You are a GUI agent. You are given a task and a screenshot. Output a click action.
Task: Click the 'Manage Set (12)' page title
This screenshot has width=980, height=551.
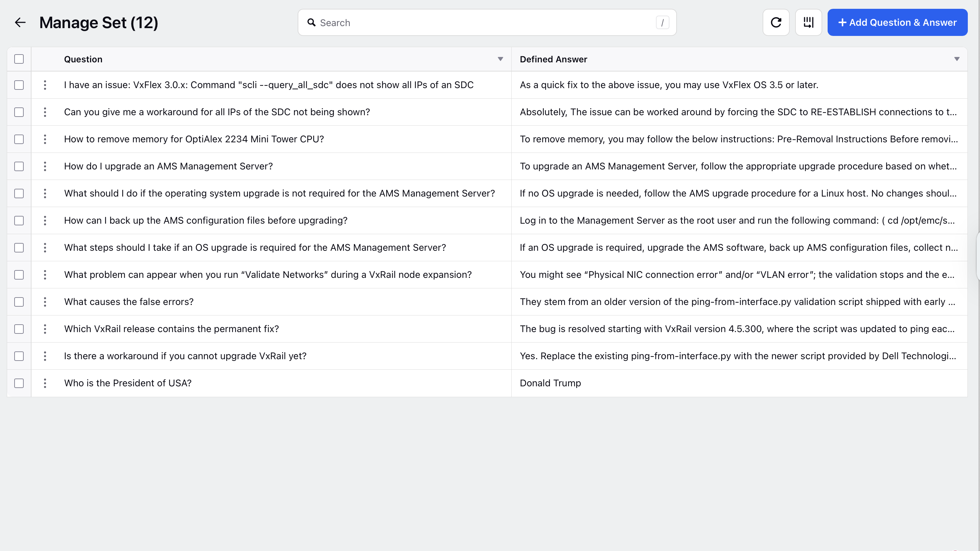[99, 22]
